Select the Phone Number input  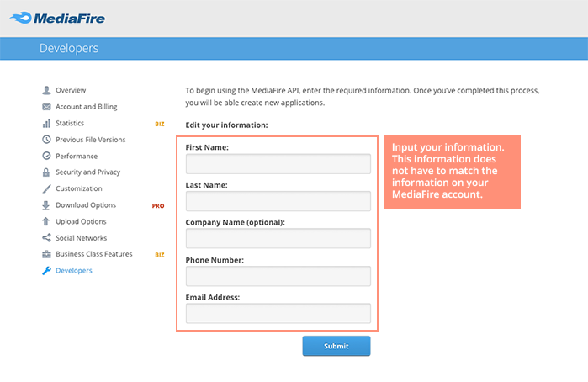click(278, 276)
